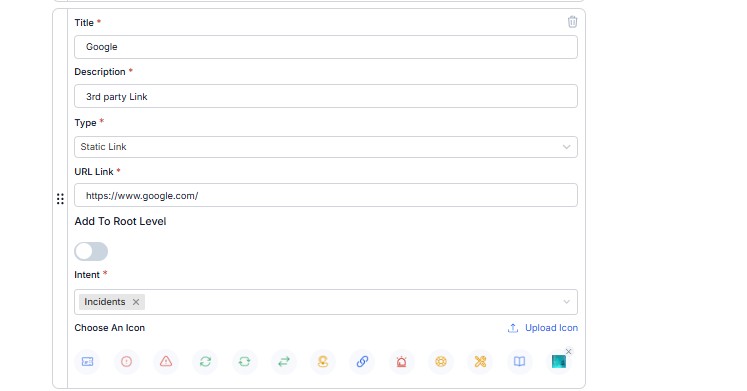Click the Add To Root Level label
Viewport: 747px width, 391px height.
pyautogui.click(x=120, y=221)
